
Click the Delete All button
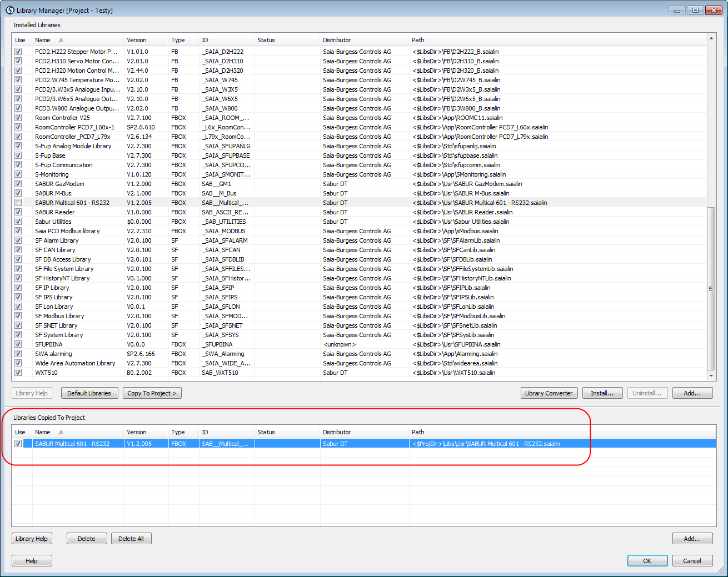pos(131,539)
